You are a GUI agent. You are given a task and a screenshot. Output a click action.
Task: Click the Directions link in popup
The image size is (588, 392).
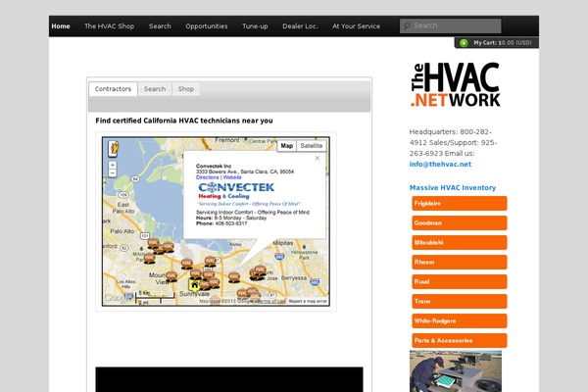tap(208, 177)
